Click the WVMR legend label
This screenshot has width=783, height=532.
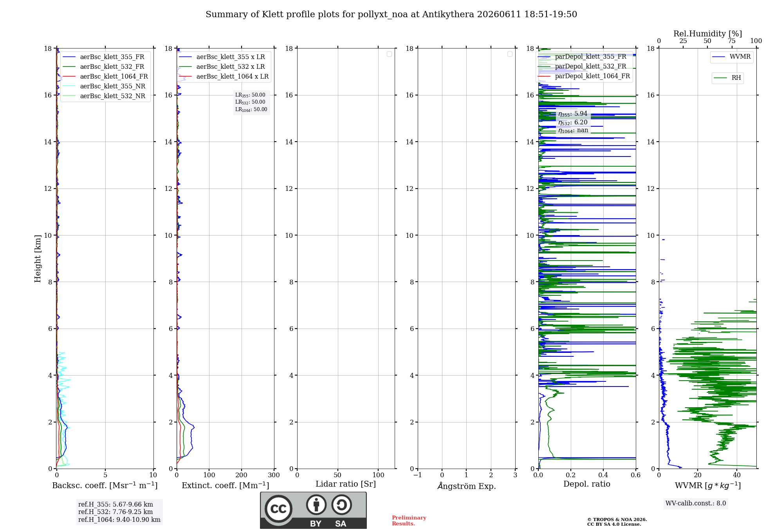click(740, 57)
